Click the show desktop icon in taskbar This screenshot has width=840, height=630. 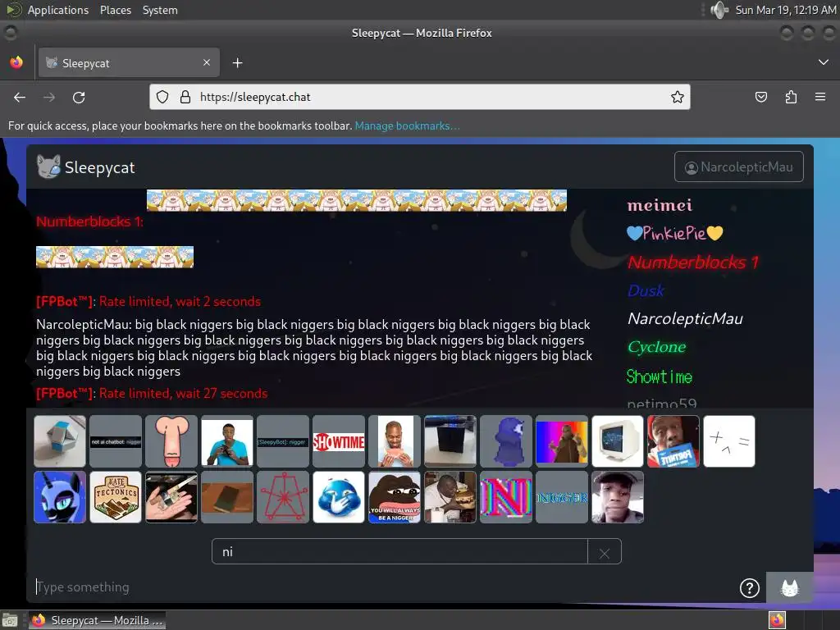click(x=10, y=621)
